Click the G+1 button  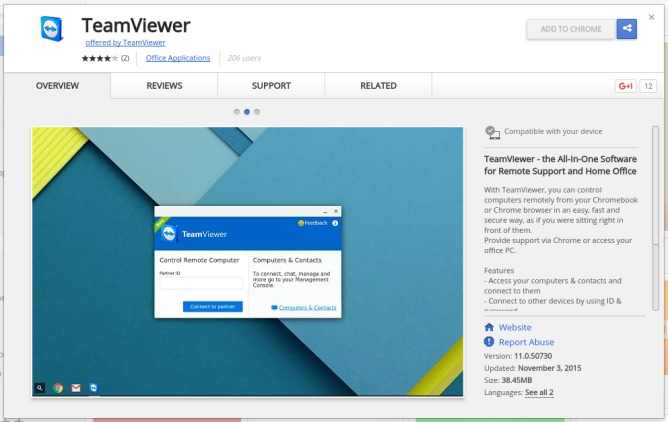625,86
